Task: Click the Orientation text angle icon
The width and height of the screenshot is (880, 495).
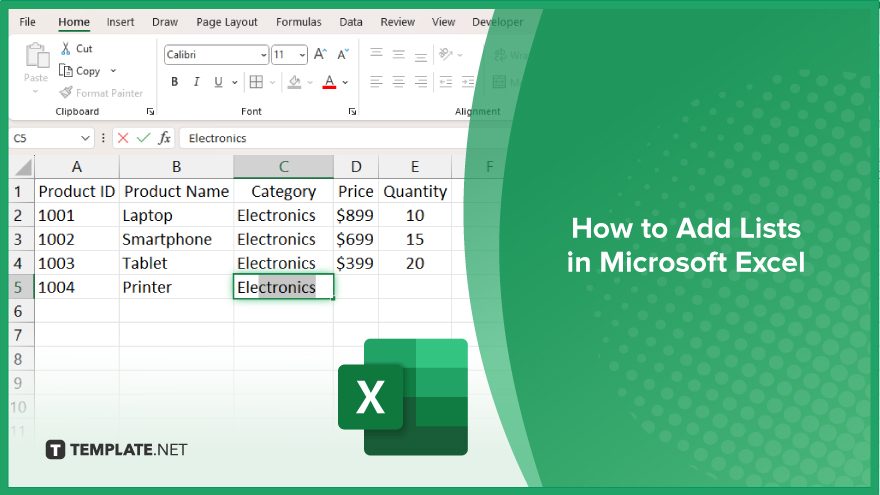Action: (446, 54)
